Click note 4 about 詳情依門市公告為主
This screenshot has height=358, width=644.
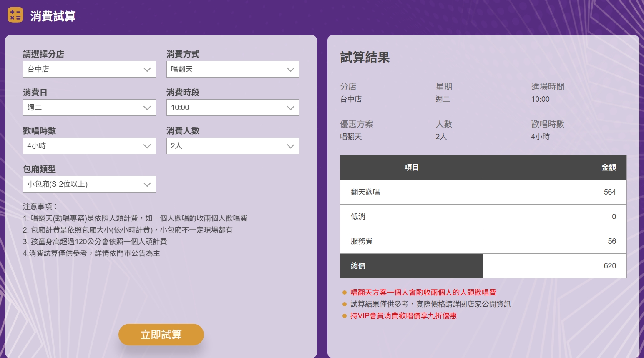pyautogui.click(x=91, y=253)
